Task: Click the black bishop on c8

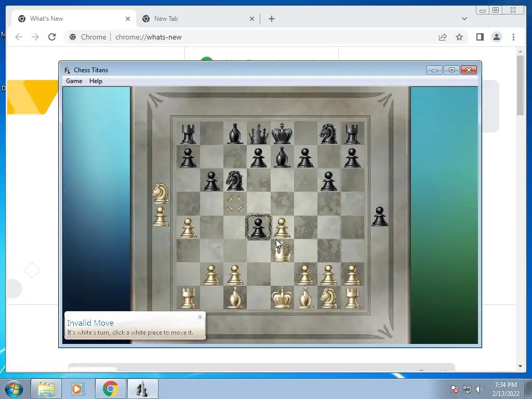Action: (235, 134)
